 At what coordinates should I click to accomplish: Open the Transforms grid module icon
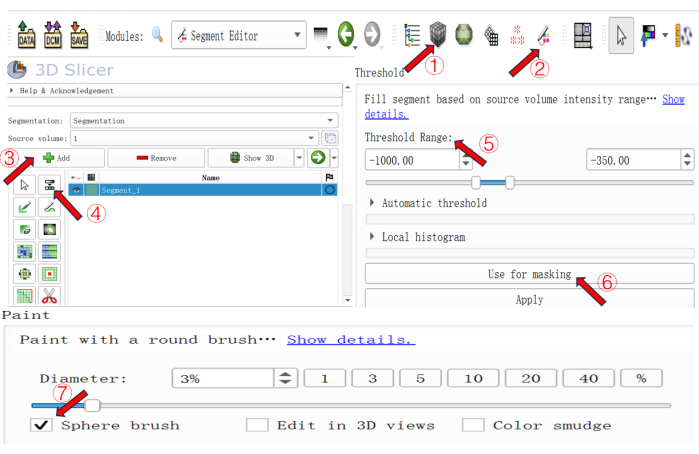click(490, 35)
